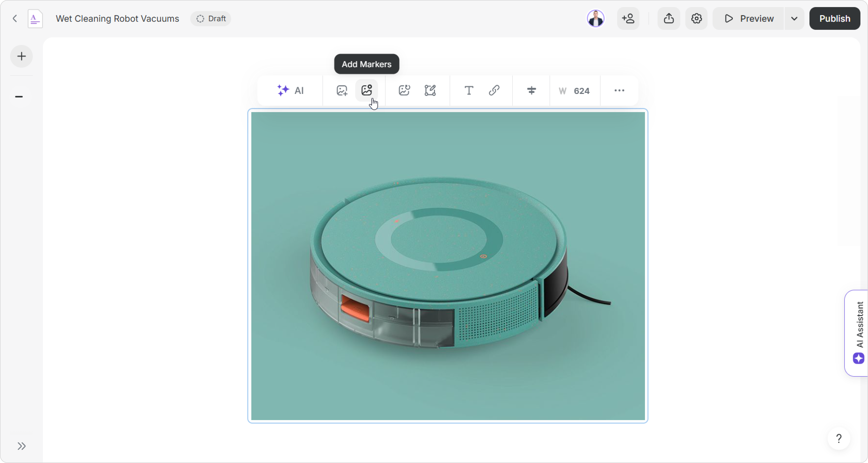Open the three-dots more options menu

[x=619, y=90]
